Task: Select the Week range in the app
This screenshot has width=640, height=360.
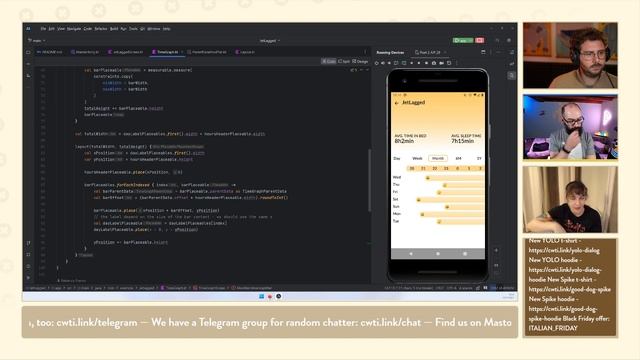Action: click(x=417, y=158)
